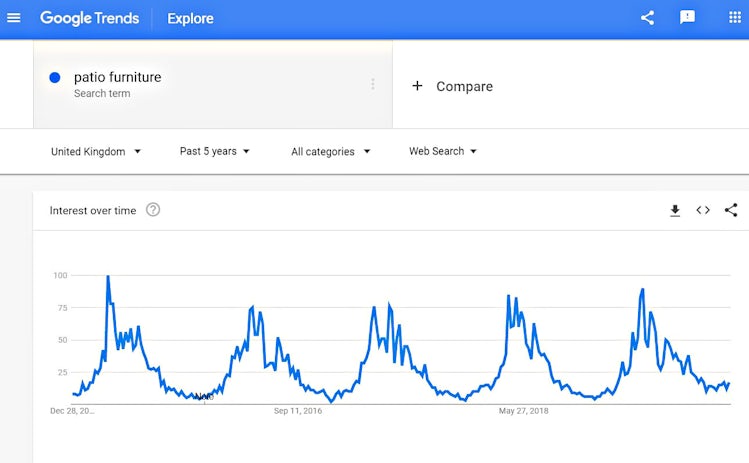Expand the All categories dropdown
Viewport: 749px width, 463px height.
point(330,152)
